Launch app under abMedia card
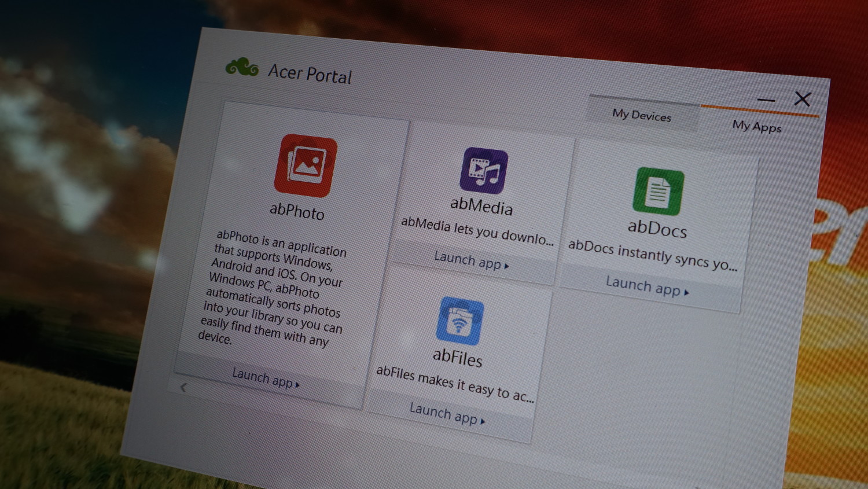Image resolution: width=868 pixels, height=489 pixels. coord(471,260)
